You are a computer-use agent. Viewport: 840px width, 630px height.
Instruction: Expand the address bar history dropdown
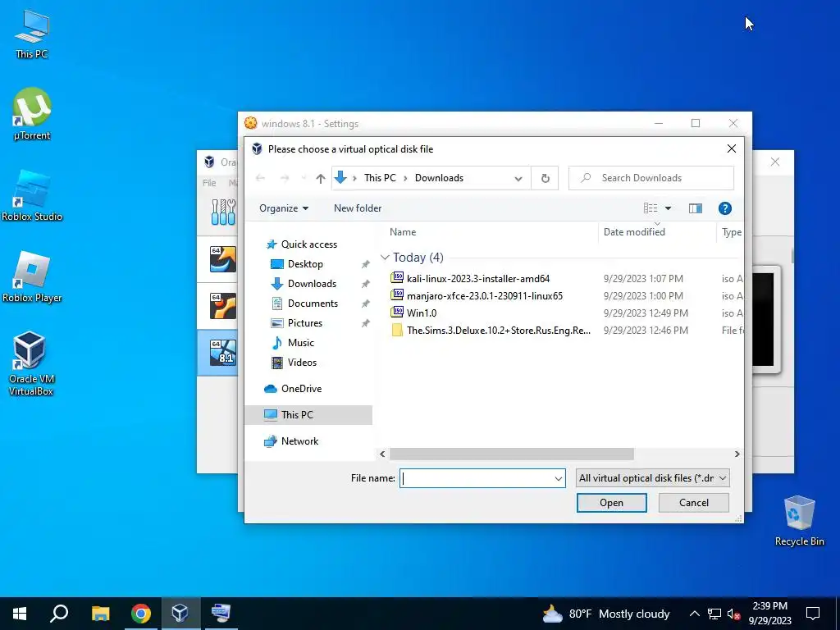click(x=518, y=178)
